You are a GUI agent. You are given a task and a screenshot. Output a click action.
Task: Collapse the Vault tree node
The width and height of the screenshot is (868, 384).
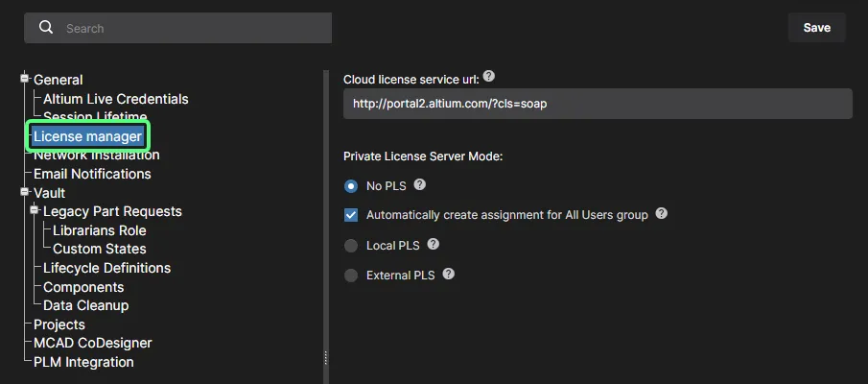[24, 192]
